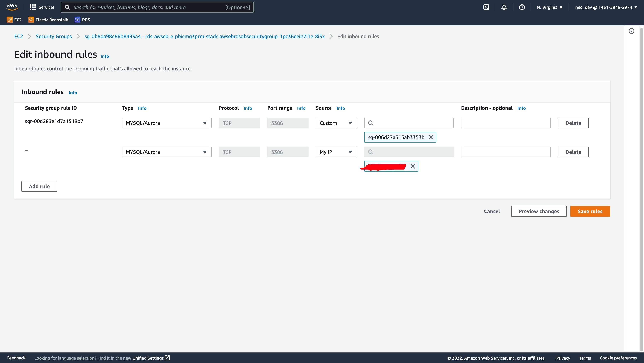Open Info link beside Inbound rules heading
This screenshot has width=644, height=363.
pos(73,93)
